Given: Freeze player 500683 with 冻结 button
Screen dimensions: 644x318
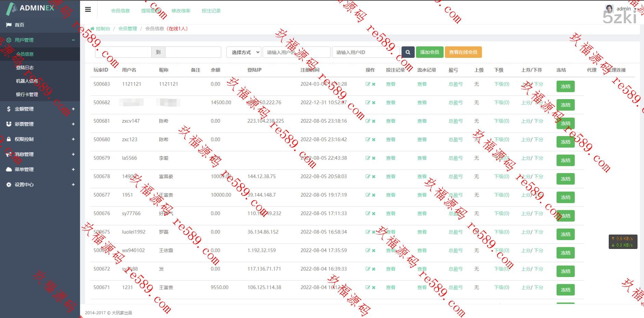Looking at the screenshot, I should 565,87.
